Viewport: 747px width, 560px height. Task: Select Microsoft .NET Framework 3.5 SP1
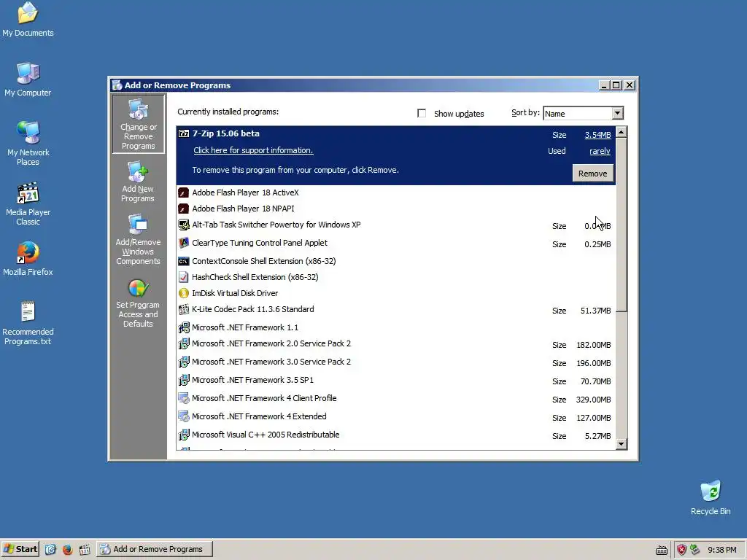click(x=396, y=380)
